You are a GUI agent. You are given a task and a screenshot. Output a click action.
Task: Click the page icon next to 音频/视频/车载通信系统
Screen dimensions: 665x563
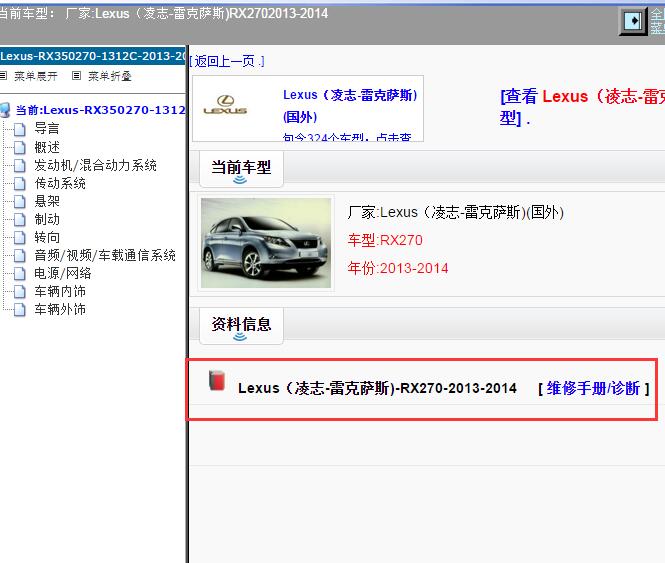20,255
